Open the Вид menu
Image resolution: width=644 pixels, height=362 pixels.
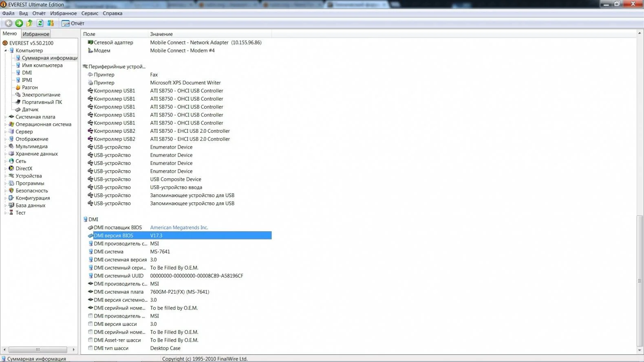click(x=23, y=13)
